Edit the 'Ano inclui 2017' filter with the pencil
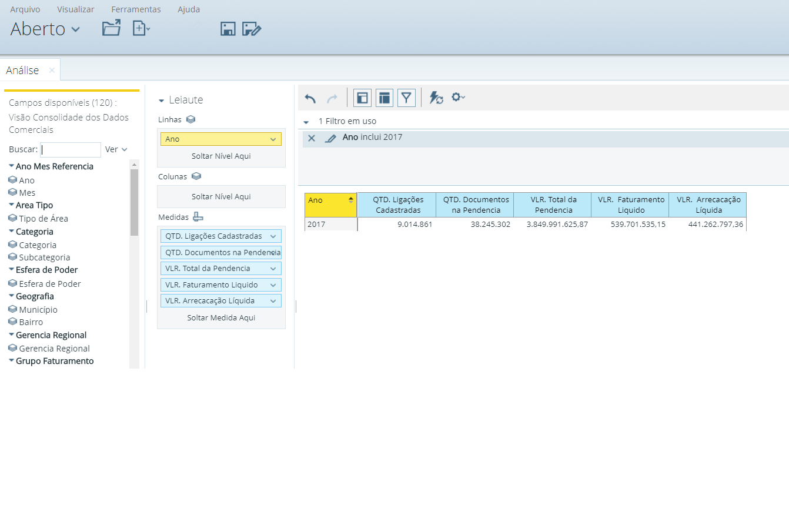The height and width of the screenshot is (532, 789). click(330, 138)
